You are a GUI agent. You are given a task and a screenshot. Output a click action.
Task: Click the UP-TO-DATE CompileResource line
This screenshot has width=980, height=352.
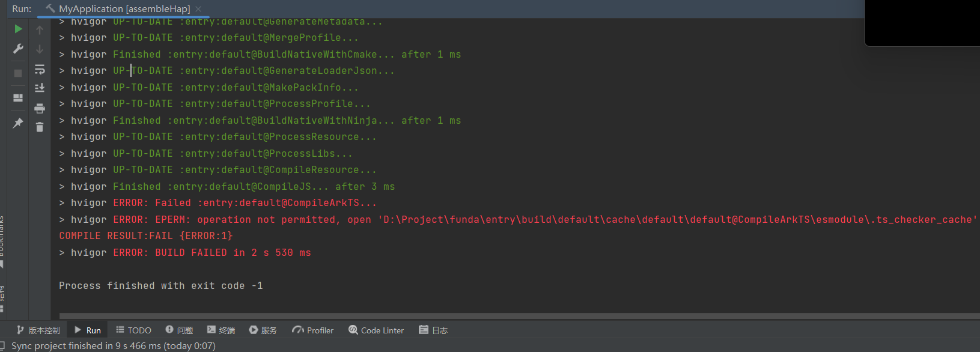(218, 170)
